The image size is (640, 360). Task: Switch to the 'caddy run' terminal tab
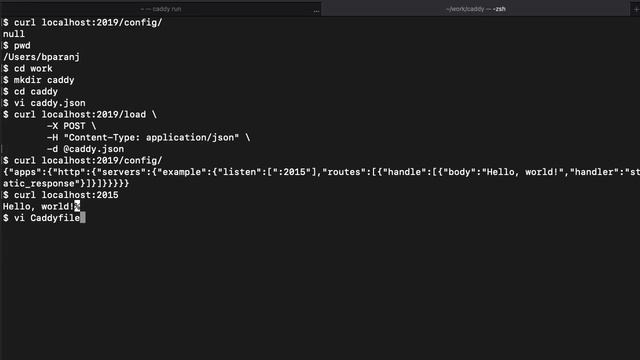point(160,9)
